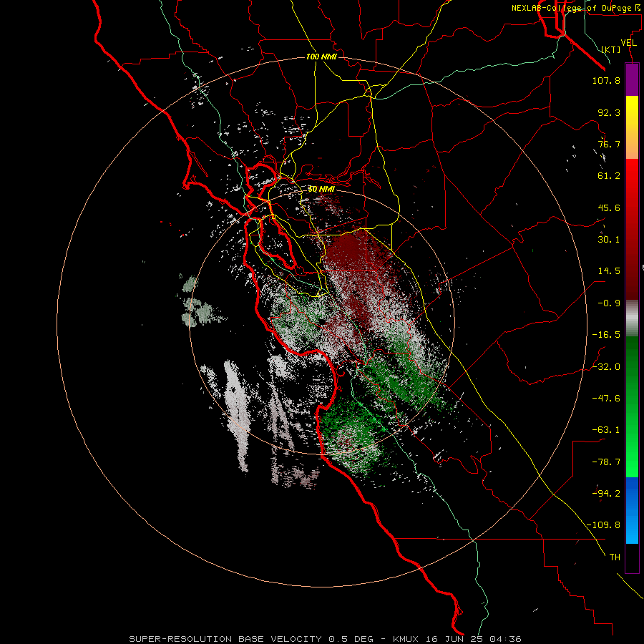The height and width of the screenshot is (644, 644).
Task: Click the [KT] units label
Action: pyautogui.click(x=611, y=49)
